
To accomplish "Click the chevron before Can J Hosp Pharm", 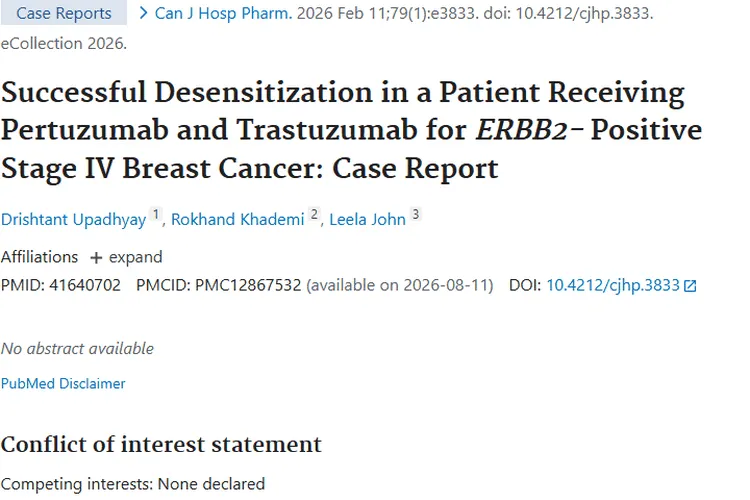I will point(144,13).
